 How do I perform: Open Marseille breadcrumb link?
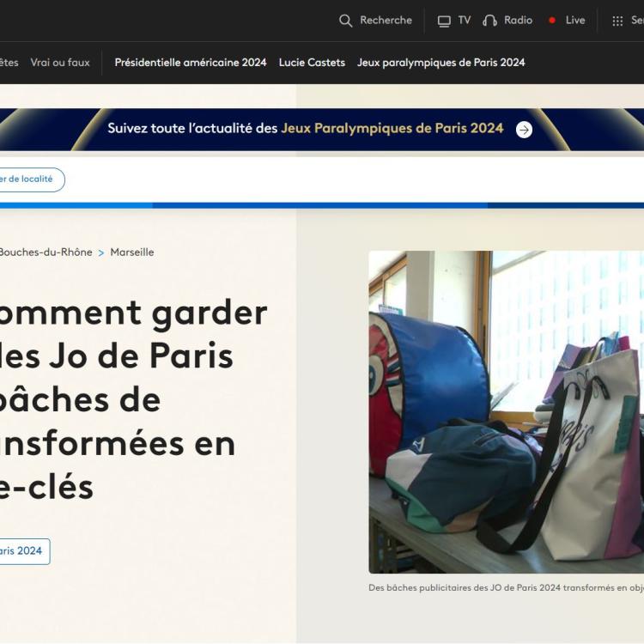132,252
